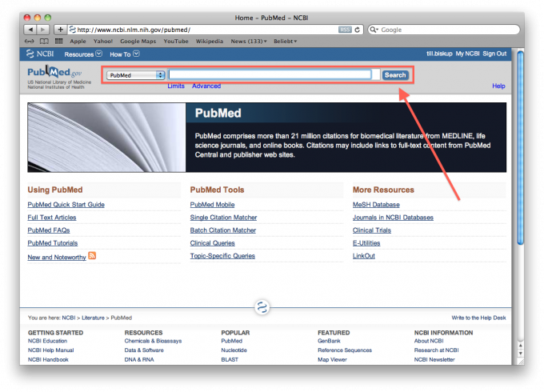
Task: Click the blue Search button
Action: point(395,75)
